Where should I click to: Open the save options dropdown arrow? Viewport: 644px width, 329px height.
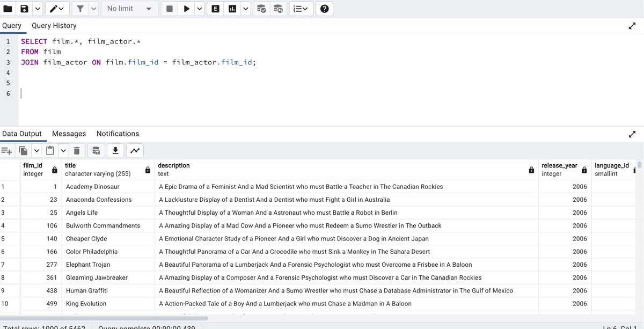(37, 9)
